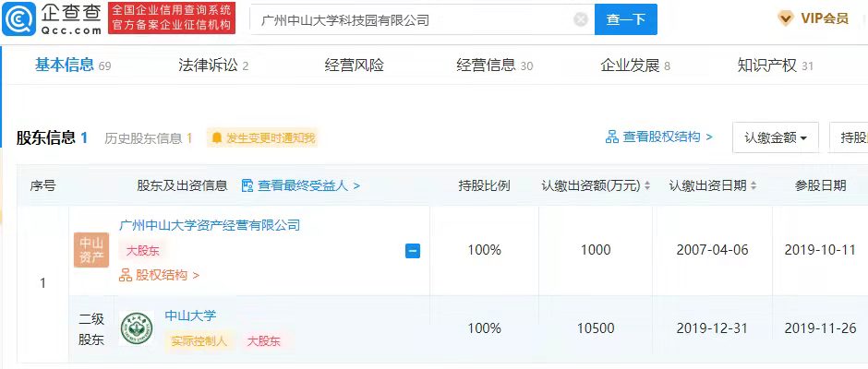
Task: Click the VIP diamond badge icon
Action: tap(786, 18)
